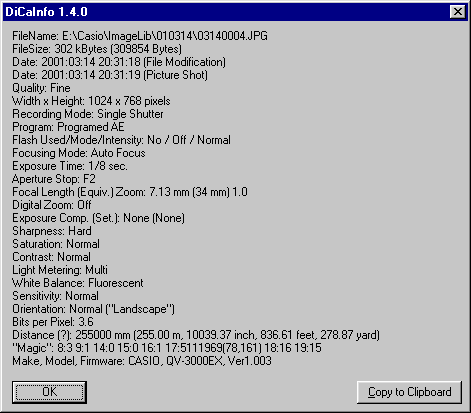Click the OK button
Image resolution: width=471 pixels, height=413 pixels.
pyautogui.click(x=49, y=392)
